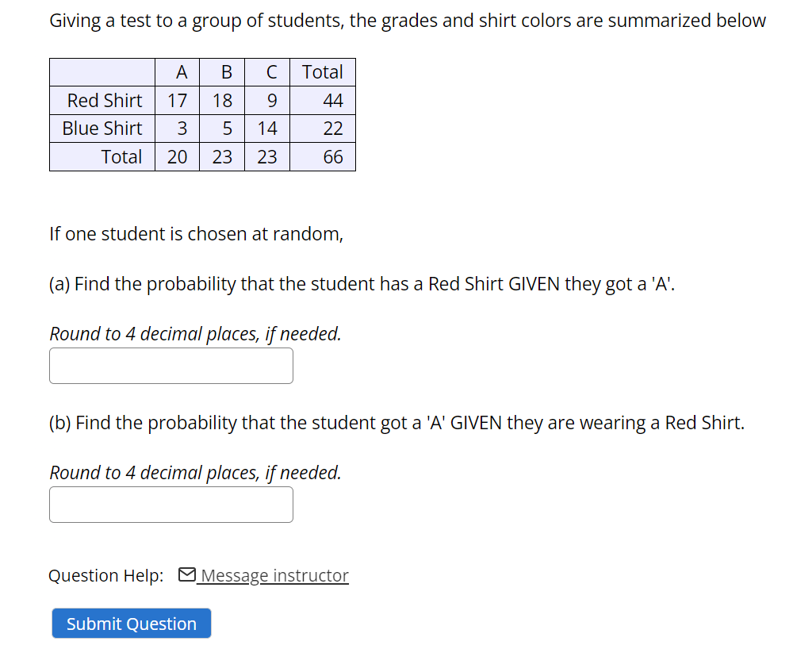The height and width of the screenshot is (672, 793).
Task: Select the column A header cell
Action: click(x=177, y=72)
